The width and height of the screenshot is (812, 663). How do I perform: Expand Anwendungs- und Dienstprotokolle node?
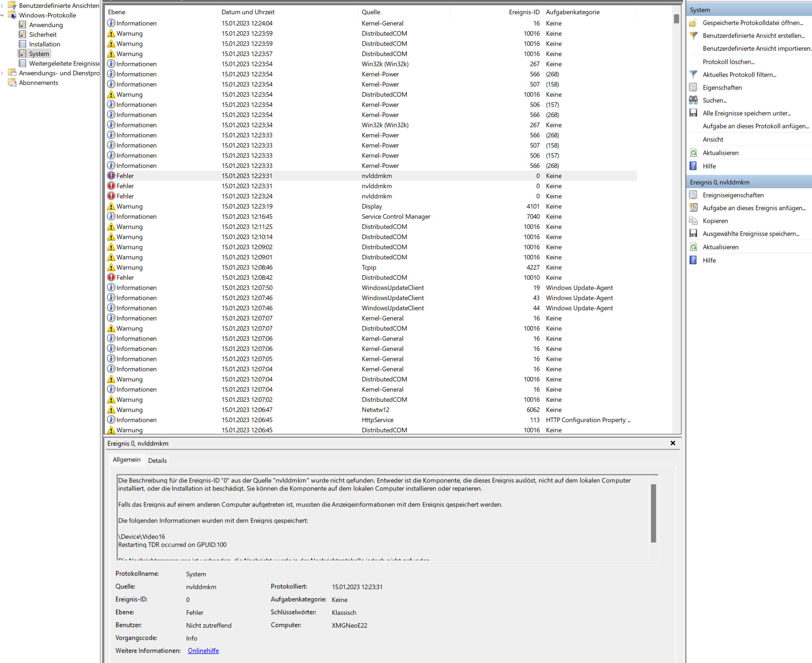[2, 73]
